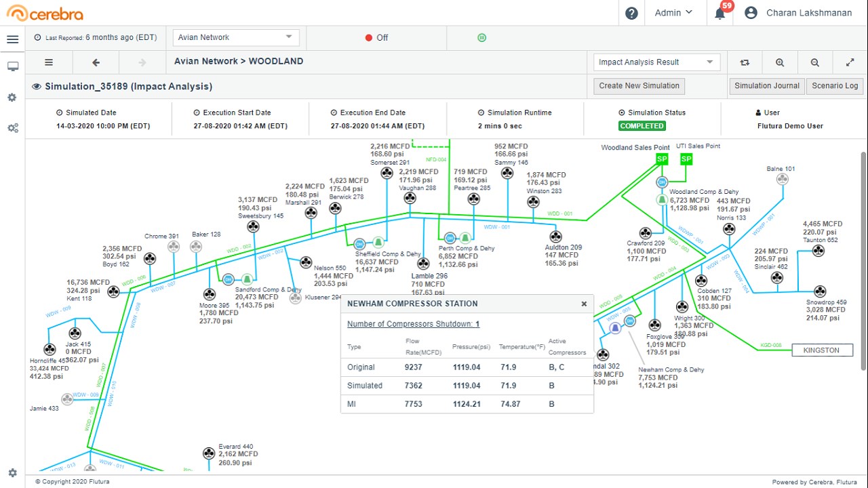
Task: Click Woodland Sales Point SP marker
Action: click(663, 159)
